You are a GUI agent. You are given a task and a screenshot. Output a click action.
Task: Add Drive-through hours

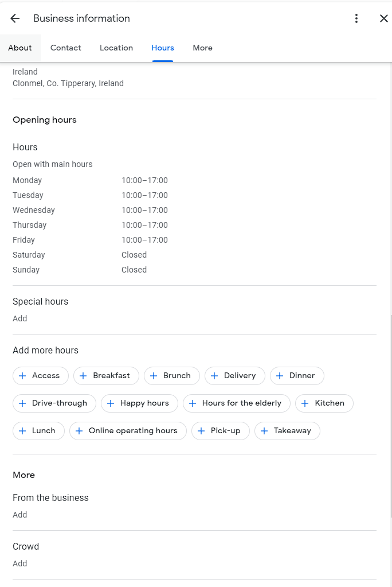click(54, 403)
